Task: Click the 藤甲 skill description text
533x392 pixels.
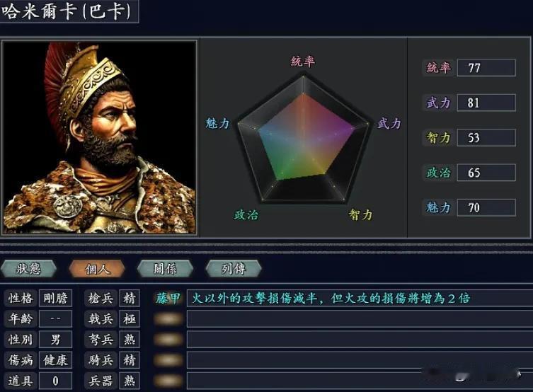Action: point(331,299)
